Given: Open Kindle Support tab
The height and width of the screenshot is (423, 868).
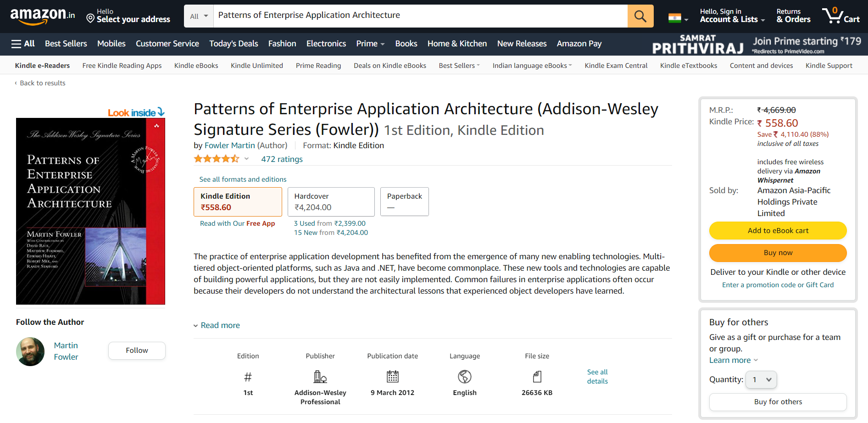Looking at the screenshot, I should (x=829, y=66).
